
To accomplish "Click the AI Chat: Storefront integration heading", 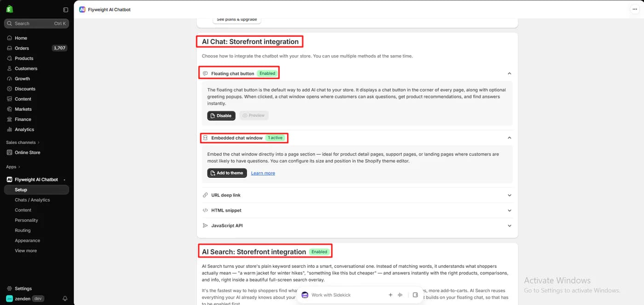I will 250,42.
